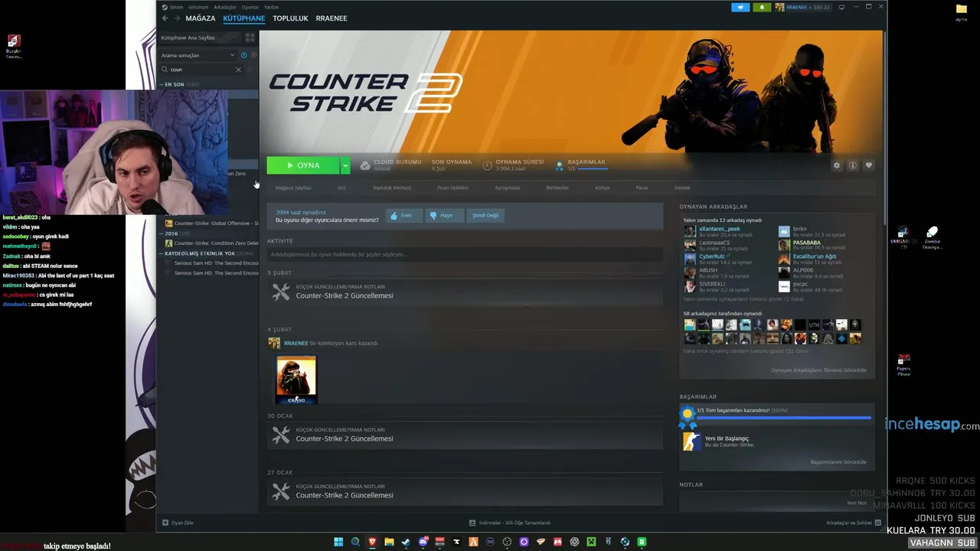Viewport: 980px width, 551px height.
Task: Click the Cloud Durumu status icon
Action: tap(365, 165)
